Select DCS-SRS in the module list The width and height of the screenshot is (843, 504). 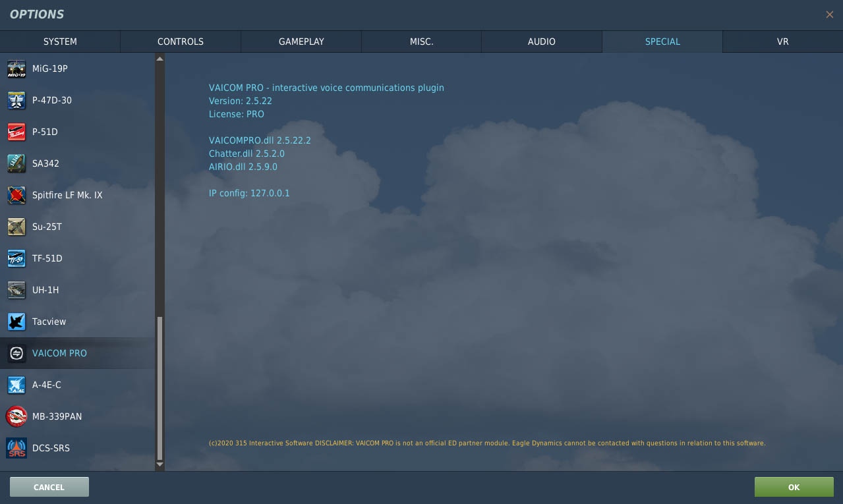coord(78,448)
